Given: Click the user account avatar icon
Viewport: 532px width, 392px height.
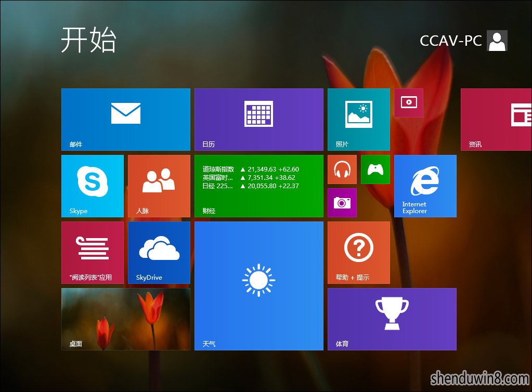Looking at the screenshot, I should 497,41.
